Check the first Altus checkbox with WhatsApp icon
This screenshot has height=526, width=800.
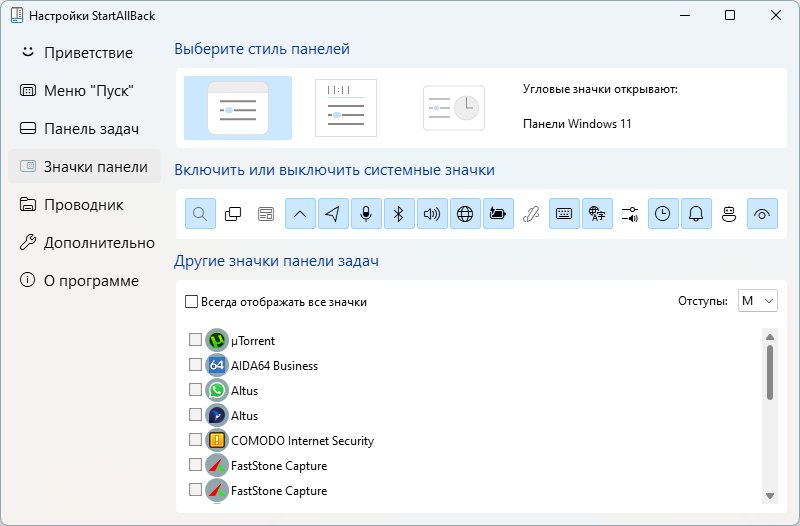(195, 389)
